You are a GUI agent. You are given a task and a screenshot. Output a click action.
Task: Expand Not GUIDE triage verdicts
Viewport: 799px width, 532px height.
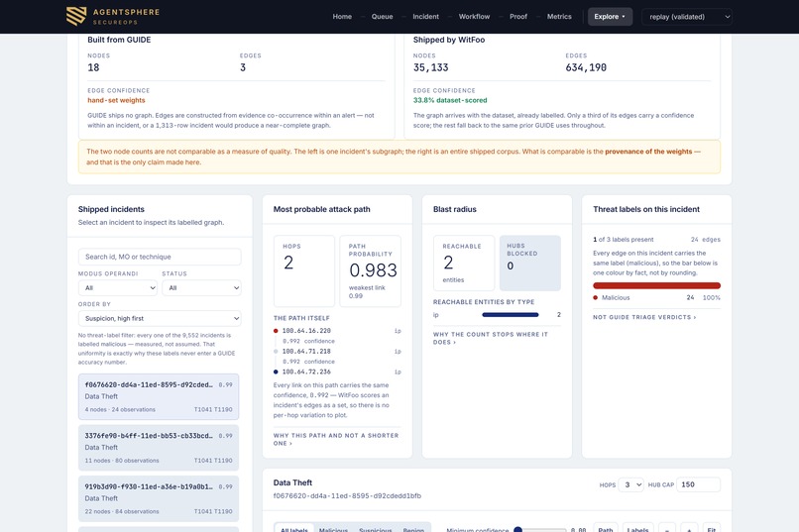644,317
